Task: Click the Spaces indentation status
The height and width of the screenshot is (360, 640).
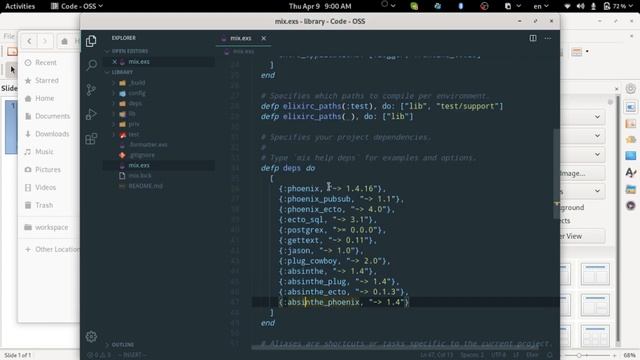Action: click(471, 355)
